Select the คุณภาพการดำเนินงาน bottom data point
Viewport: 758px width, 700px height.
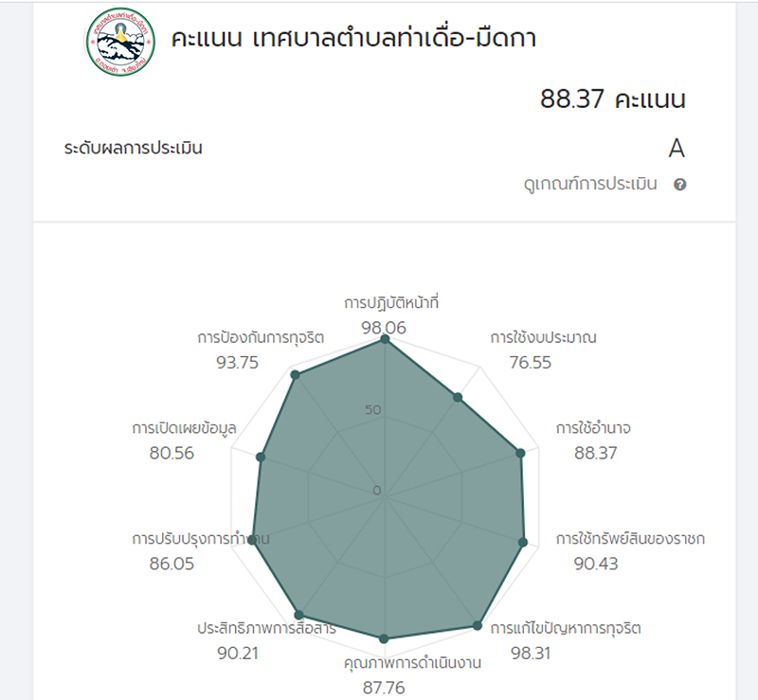click(x=384, y=638)
